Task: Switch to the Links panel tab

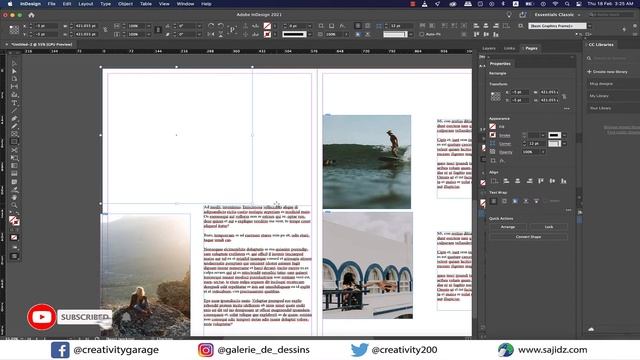Action: (x=509, y=48)
